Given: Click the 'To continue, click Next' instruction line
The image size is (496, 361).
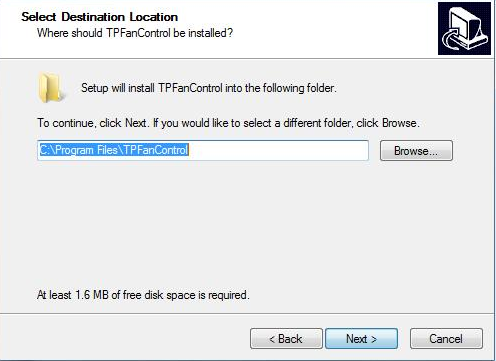Looking at the screenshot, I should point(228,123).
